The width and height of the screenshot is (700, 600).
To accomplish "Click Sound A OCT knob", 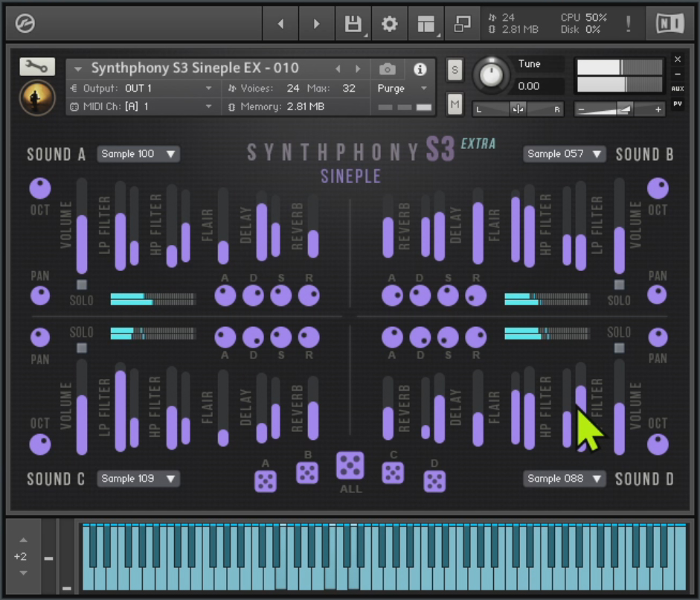I will 39,188.
